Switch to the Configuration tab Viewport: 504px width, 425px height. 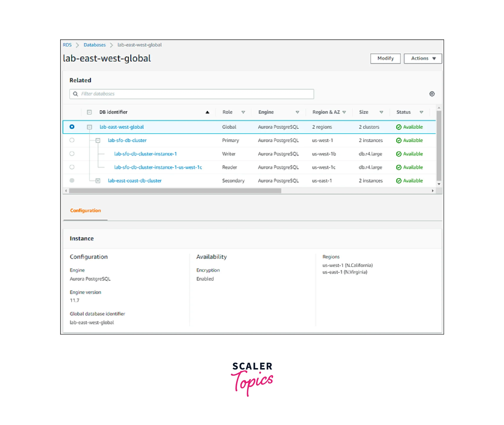85,211
